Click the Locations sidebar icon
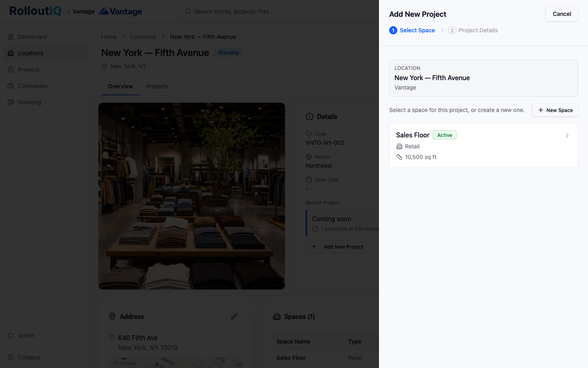588x368 pixels. 11,53
